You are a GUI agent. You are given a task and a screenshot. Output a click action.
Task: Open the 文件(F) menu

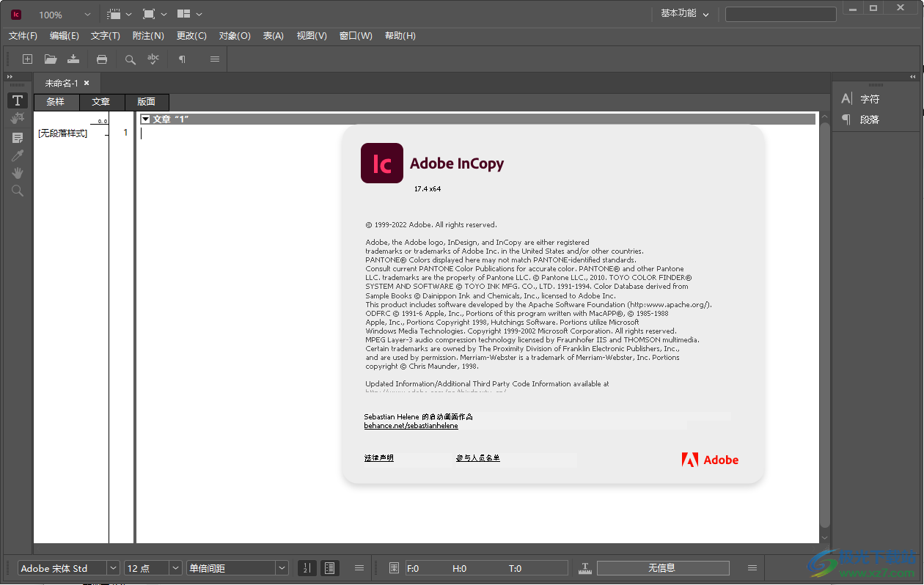coord(23,36)
